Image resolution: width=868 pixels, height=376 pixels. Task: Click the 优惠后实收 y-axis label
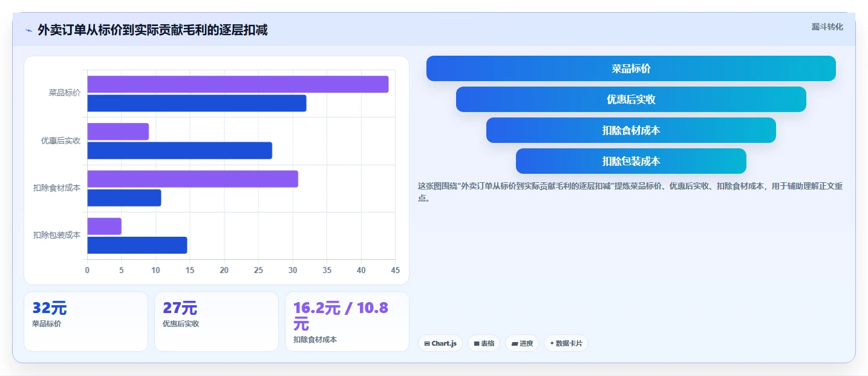click(x=60, y=140)
